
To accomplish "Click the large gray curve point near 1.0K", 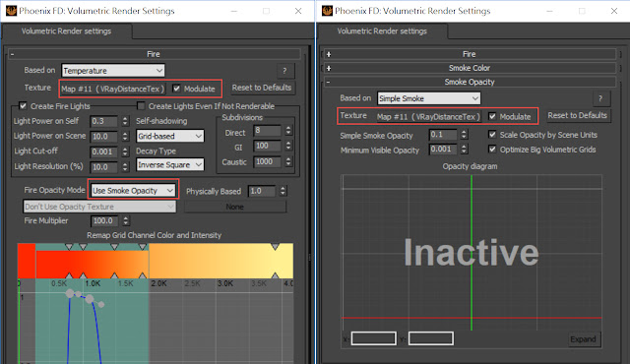I will click(90, 299).
